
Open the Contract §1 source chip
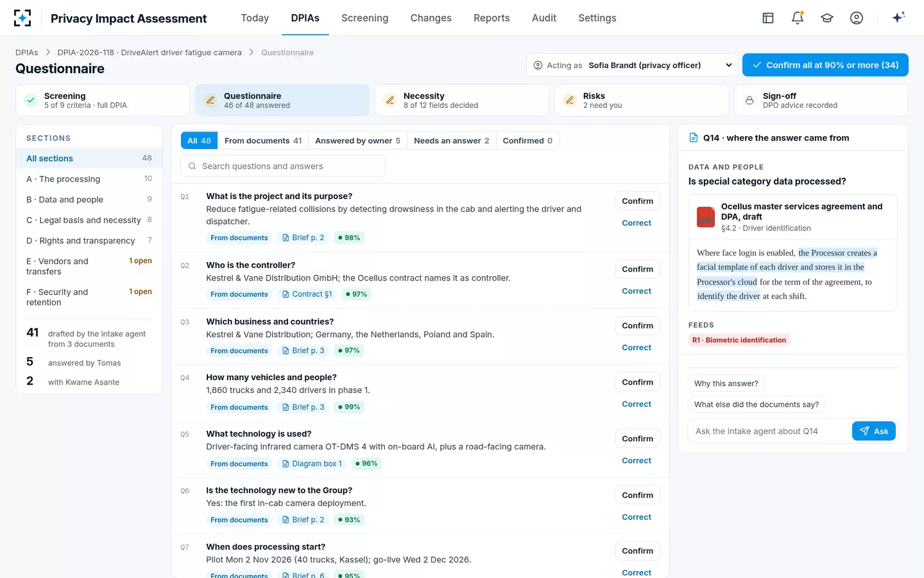click(x=307, y=294)
